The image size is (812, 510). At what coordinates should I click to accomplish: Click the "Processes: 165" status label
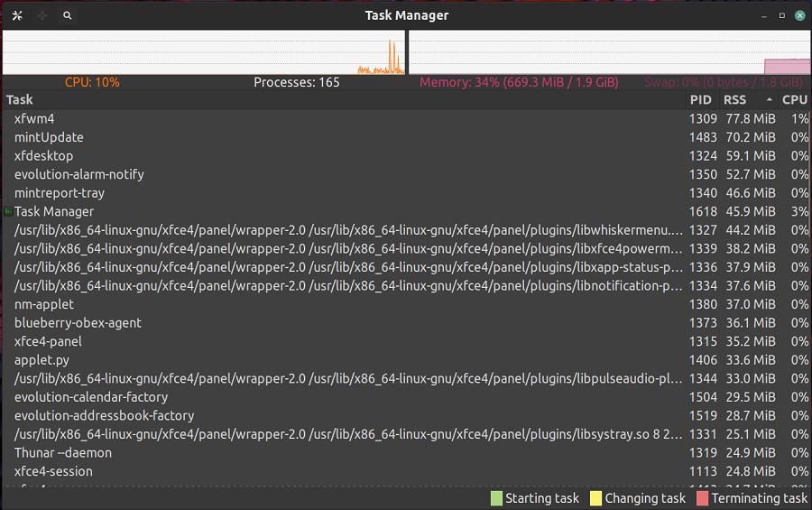297,82
